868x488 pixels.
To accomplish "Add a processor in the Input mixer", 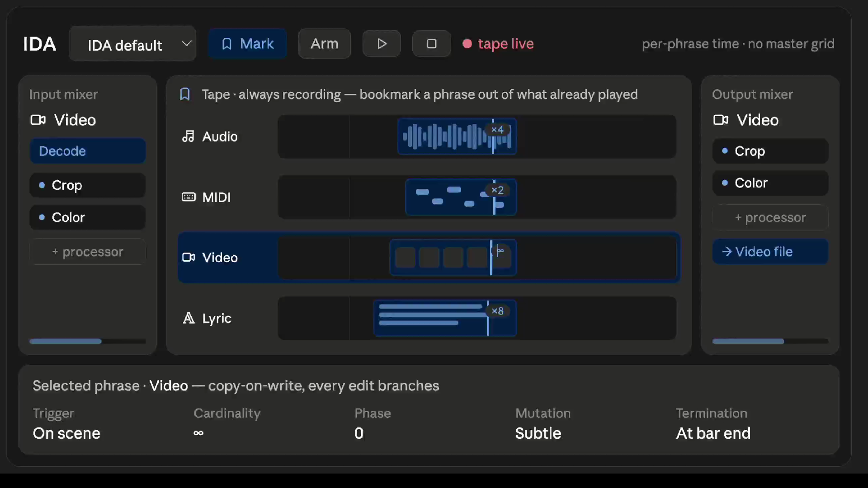I will pyautogui.click(x=88, y=252).
